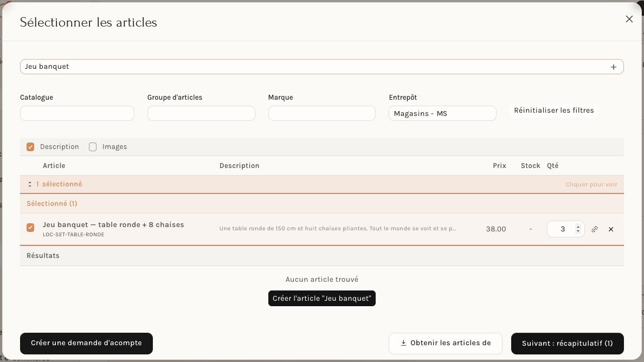This screenshot has width=644, height=362.
Task: Open the Groupe d'articles filter field
Action: coord(201,113)
